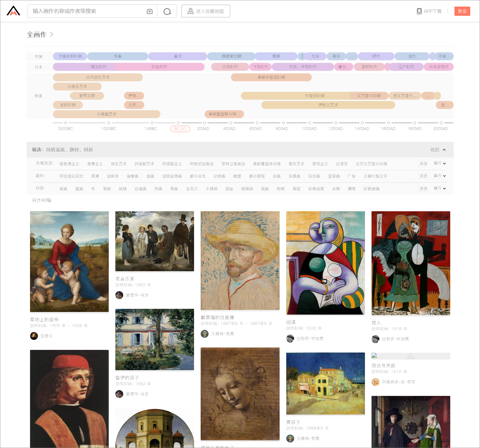The height and width of the screenshot is (448, 480).
Task: Click artist name 文森特·梵高 under 黄房子
Action: click(x=308, y=439)
